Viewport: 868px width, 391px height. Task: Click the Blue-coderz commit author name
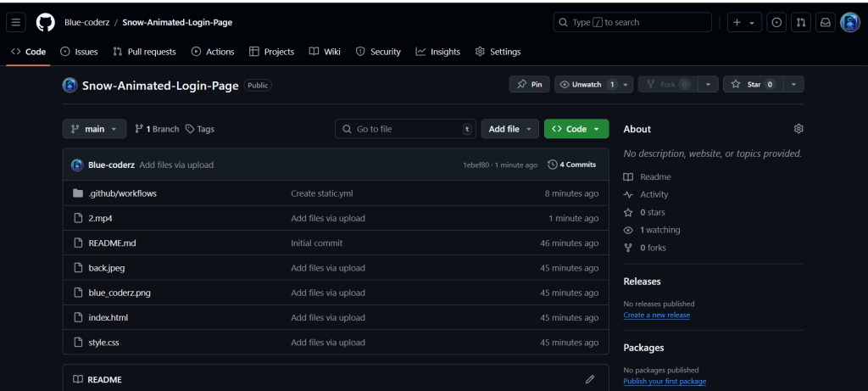(111, 165)
